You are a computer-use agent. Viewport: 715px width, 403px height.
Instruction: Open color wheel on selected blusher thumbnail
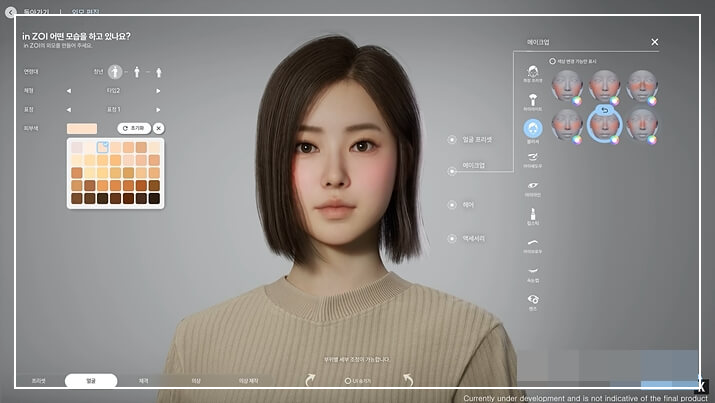tap(615, 140)
